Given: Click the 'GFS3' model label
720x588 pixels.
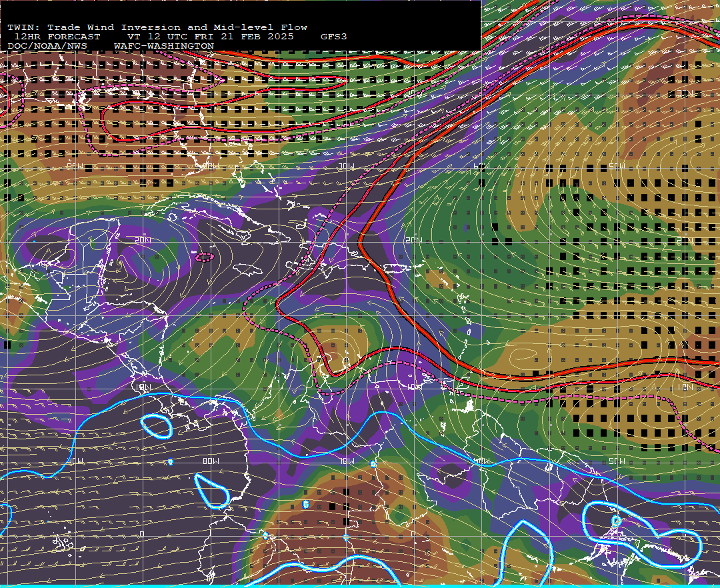Looking at the screenshot, I should tap(333, 36).
